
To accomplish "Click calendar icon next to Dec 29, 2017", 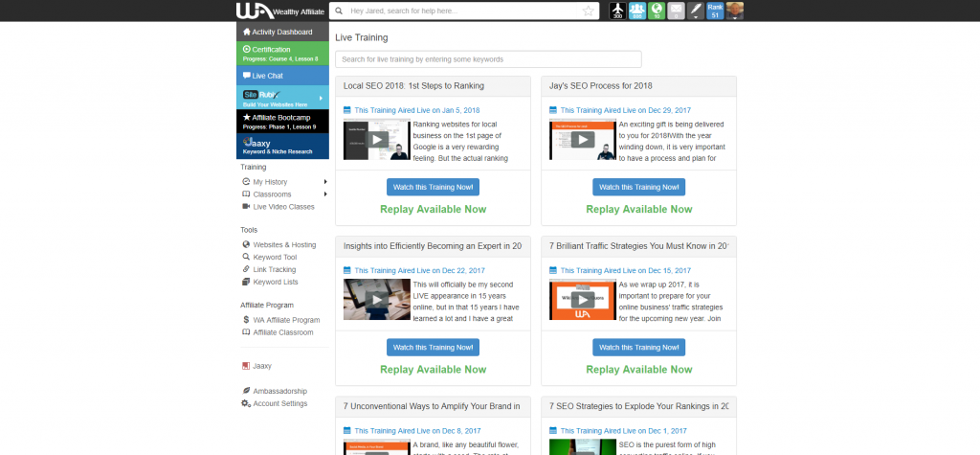I will pos(553,110).
